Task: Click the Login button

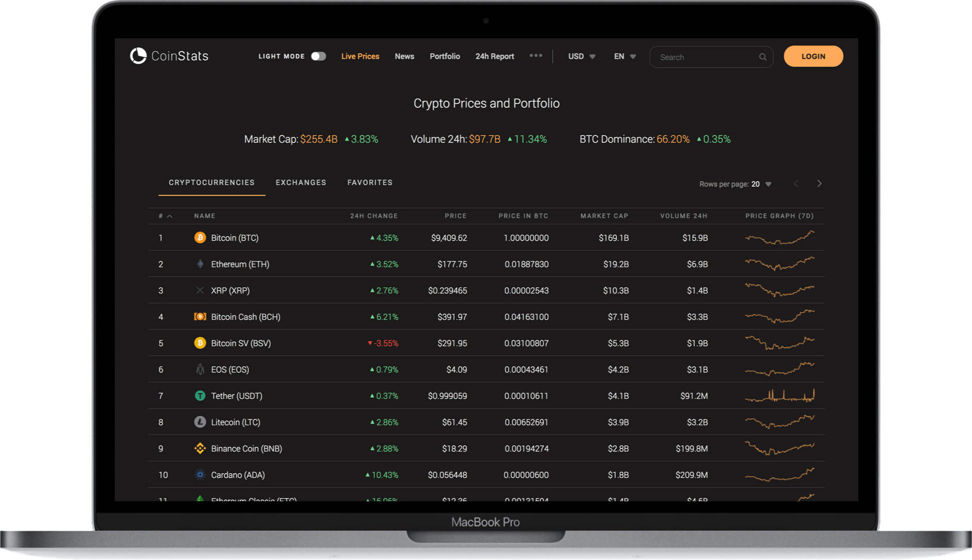Action: (x=813, y=56)
